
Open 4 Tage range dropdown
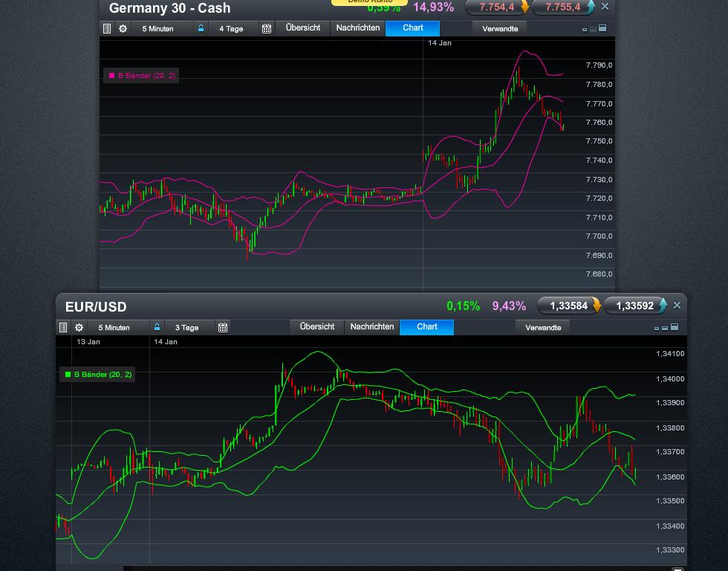[x=231, y=29]
